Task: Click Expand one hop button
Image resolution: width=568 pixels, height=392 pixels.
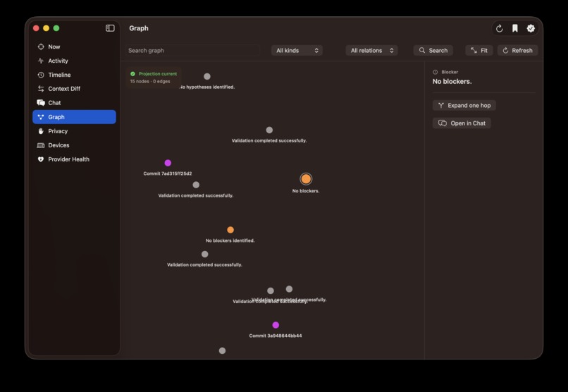Action: (464, 106)
